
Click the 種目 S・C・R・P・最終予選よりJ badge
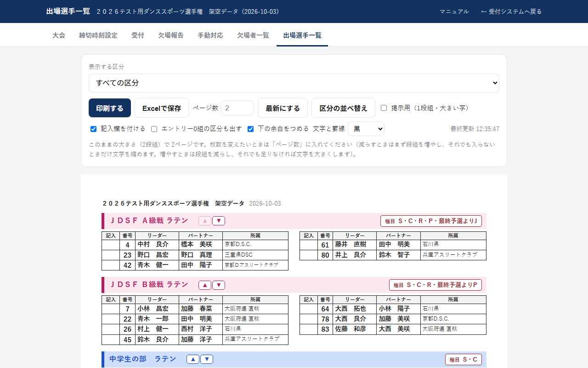coord(431,221)
